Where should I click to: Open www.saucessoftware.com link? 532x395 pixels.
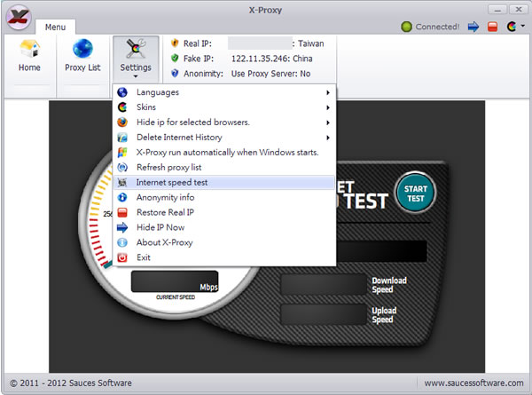point(473,383)
